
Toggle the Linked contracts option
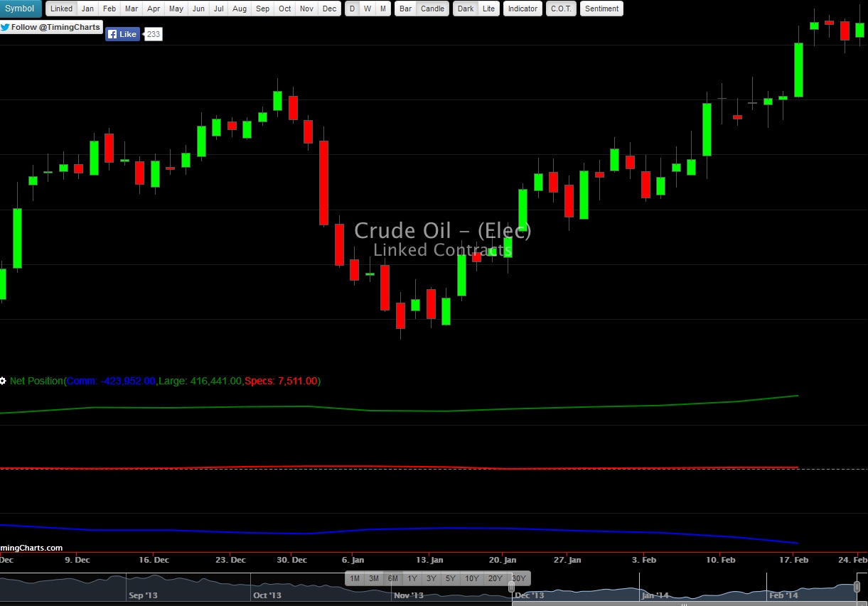tap(61, 8)
